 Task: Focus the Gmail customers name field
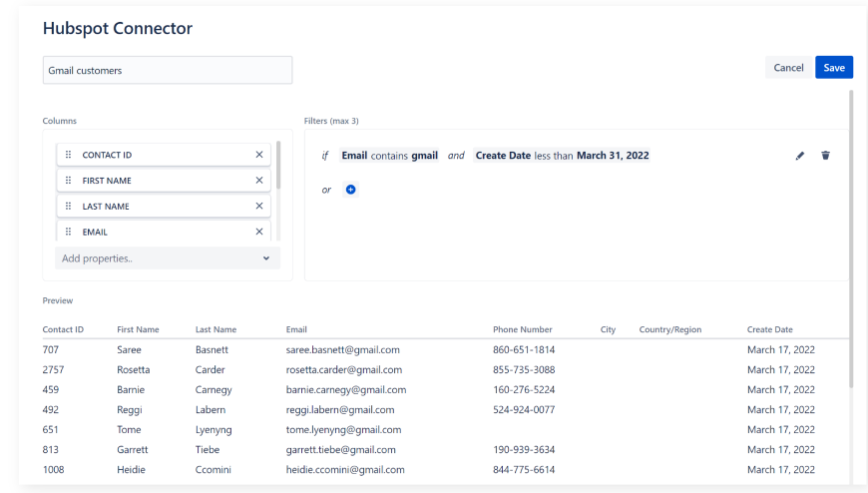click(168, 70)
